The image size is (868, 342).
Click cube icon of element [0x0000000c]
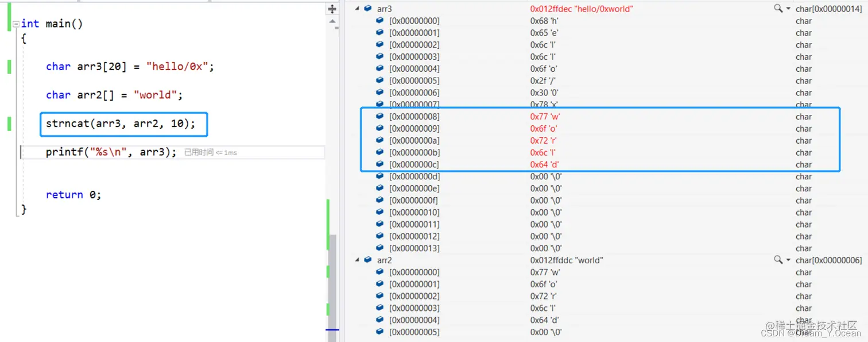379,164
